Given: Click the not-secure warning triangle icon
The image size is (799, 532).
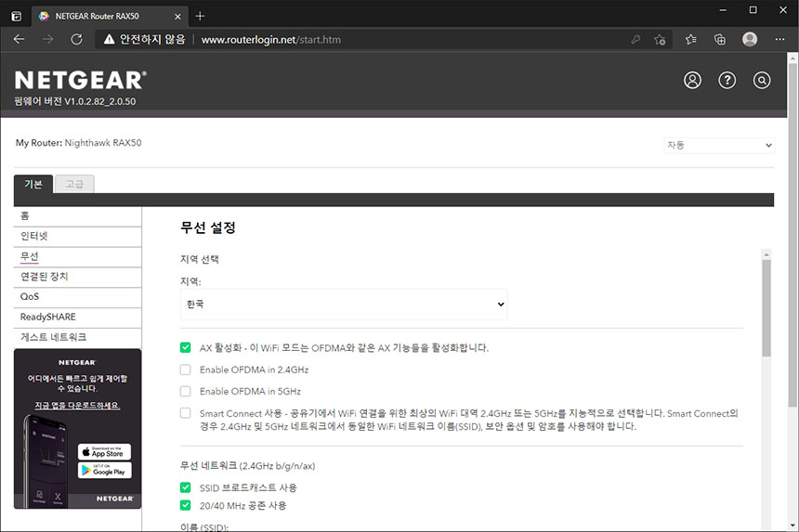Looking at the screenshot, I should (109, 39).
